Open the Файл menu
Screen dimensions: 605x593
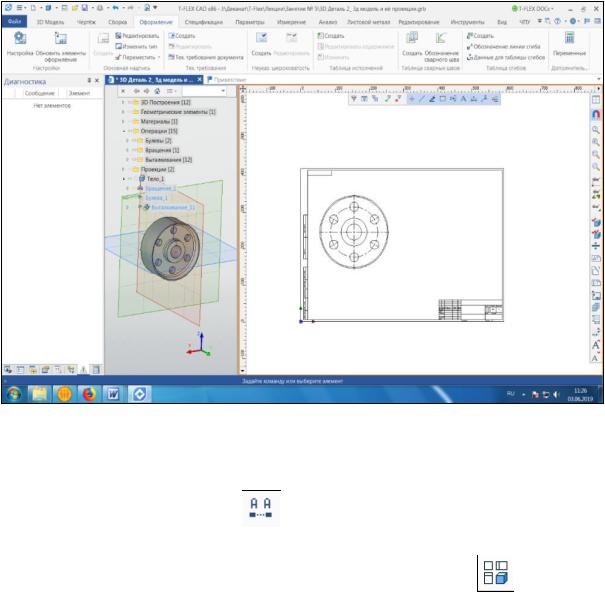[16, 20]
